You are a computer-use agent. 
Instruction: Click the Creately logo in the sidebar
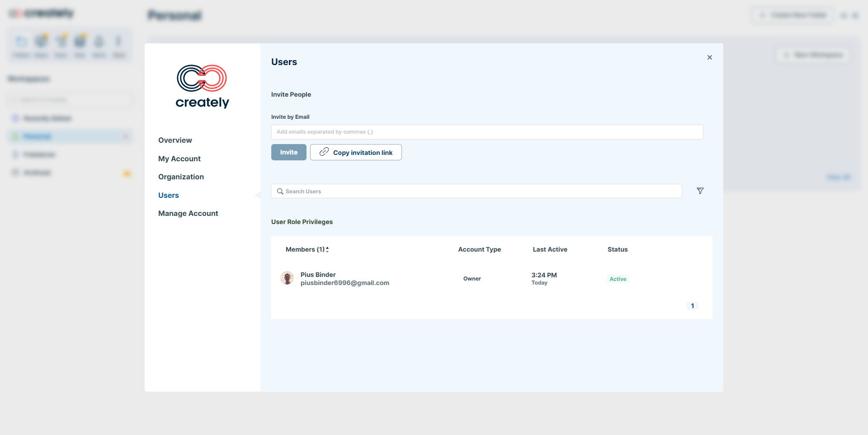[202, 86]
